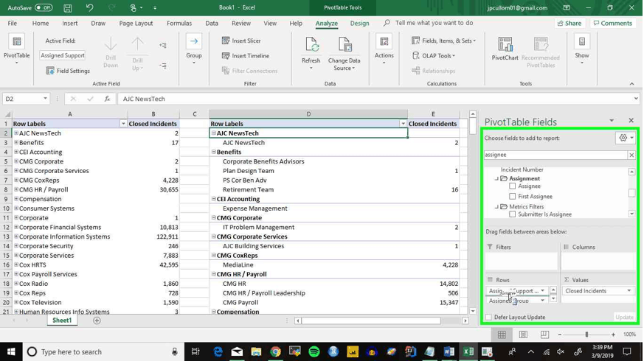Image resolution: width=644 pixels, height=361 pixels.
Task: Click the Field Settings button
Action: click(x=68, y=71)
